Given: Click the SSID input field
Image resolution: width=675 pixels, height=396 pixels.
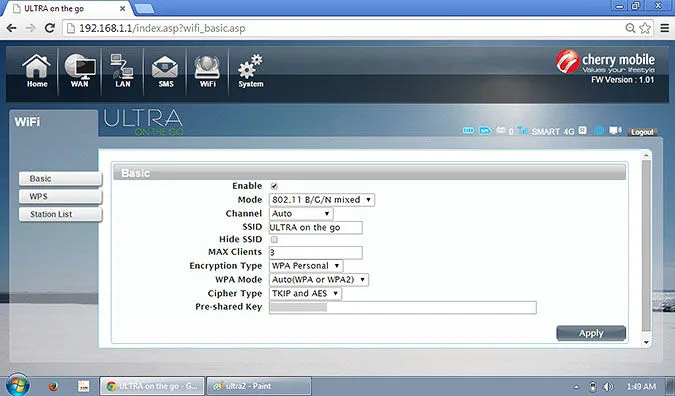Looking at the screenshot, I should [x=316, y=227].
